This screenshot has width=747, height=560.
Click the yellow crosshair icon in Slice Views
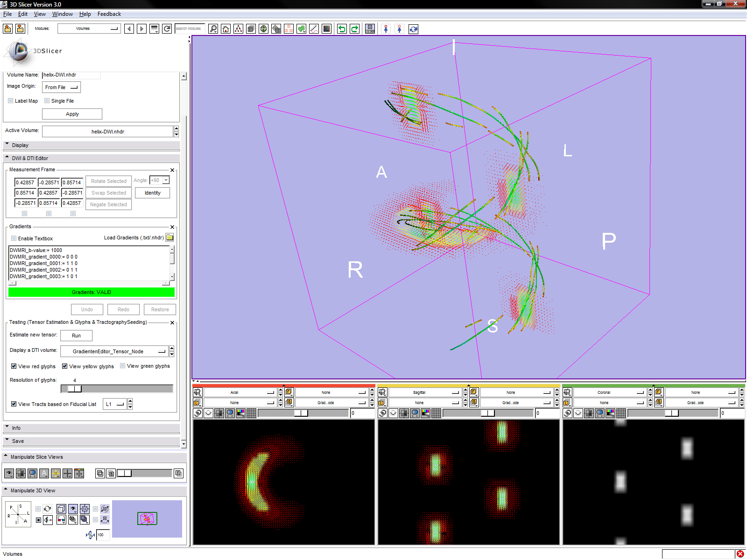click(56, 474)
